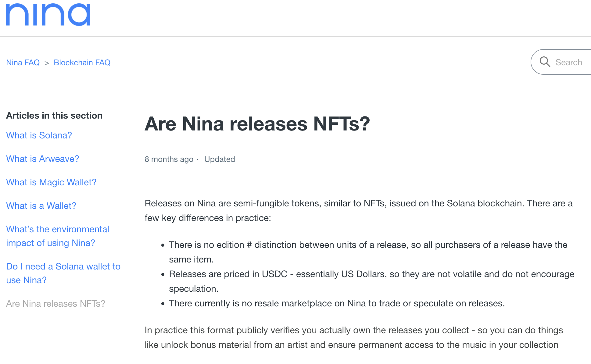
Task: Click the "Updated" label
Action: 220,159
